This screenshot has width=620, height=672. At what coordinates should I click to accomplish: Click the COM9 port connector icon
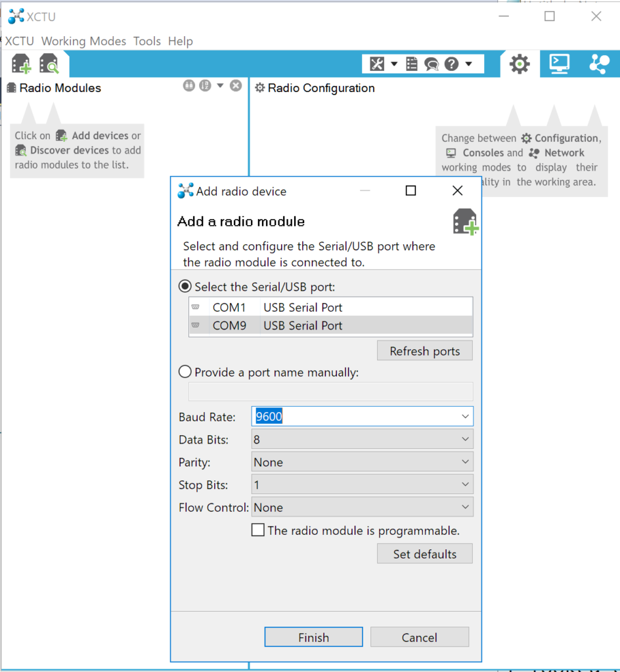[x=196, y=325]
